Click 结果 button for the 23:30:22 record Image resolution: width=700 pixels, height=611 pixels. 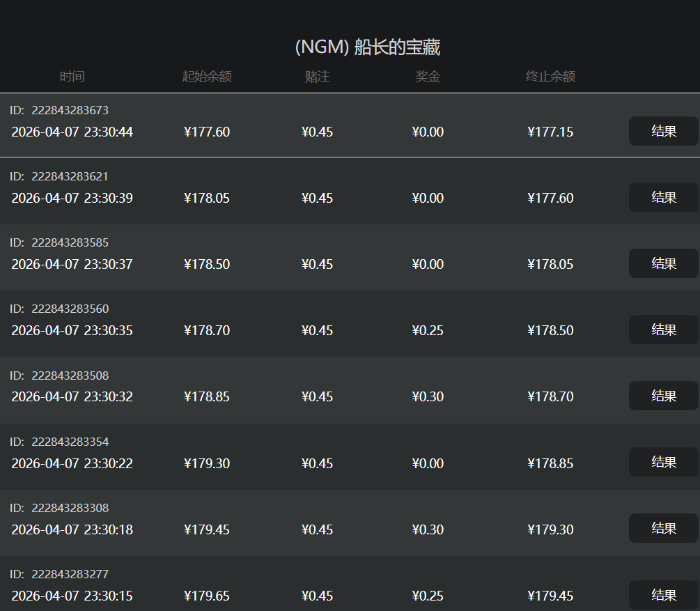(x=663, y=462)
